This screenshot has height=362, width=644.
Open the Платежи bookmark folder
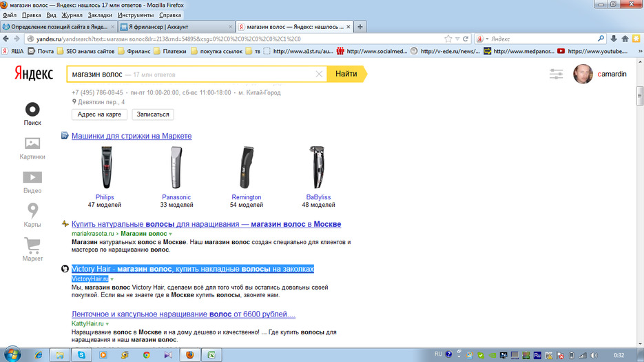170,51
